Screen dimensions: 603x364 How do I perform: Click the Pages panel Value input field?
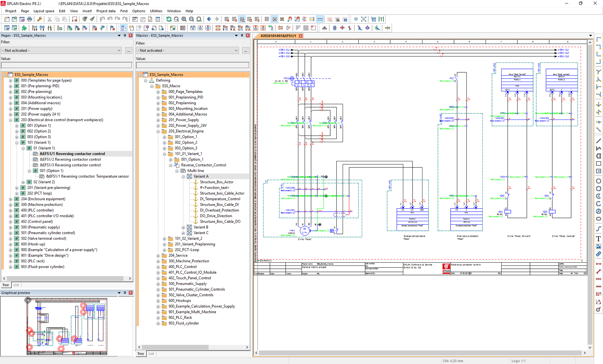click(66, 65)
